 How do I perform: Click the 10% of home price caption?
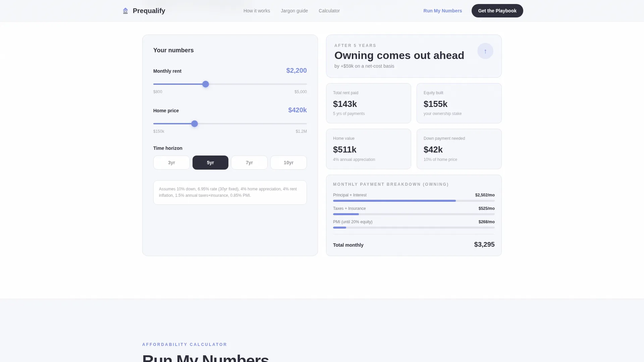coord(440,160)
